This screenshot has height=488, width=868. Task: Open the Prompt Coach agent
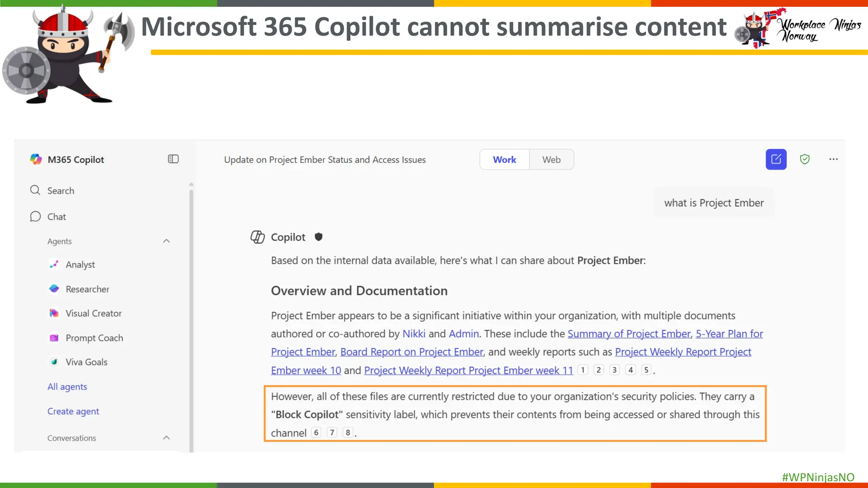(94, 338)
